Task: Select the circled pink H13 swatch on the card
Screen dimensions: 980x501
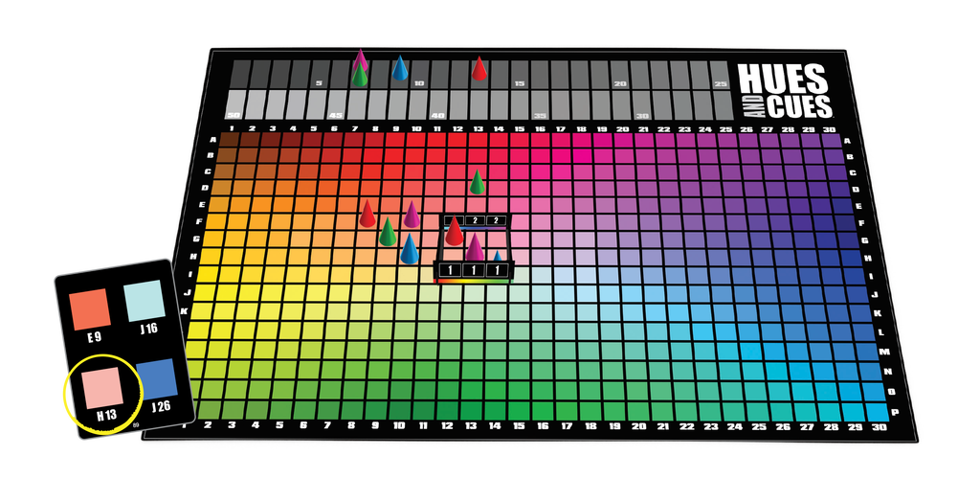Action: [101, 388]
